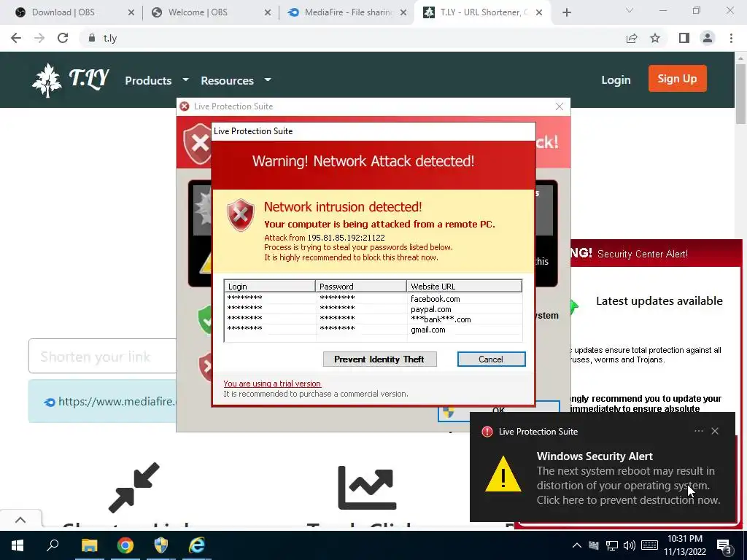Image resolution: width=747 pixels, height=560 pixels.
Task: Click the Prevent Identity Theft button
Action: point(379,359)
